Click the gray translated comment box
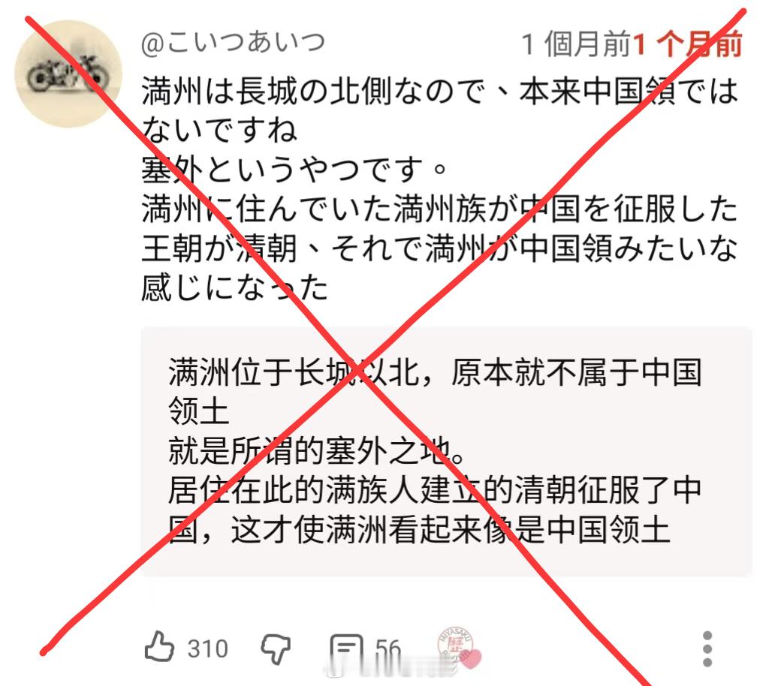This screenshot has height=686, width=784. tap(447, 452)
